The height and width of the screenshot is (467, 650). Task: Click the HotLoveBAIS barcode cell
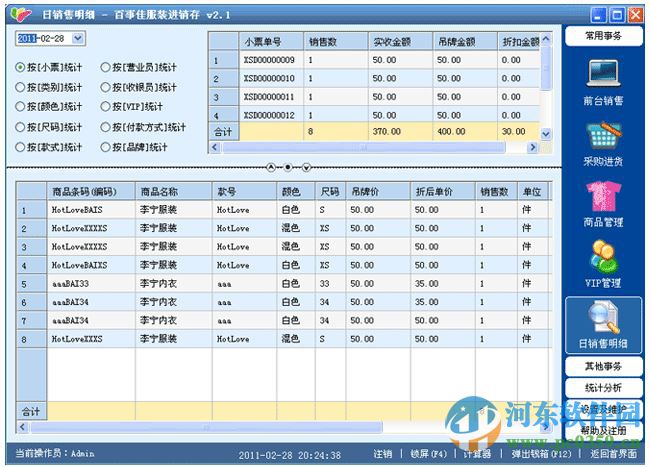point(91,210)
